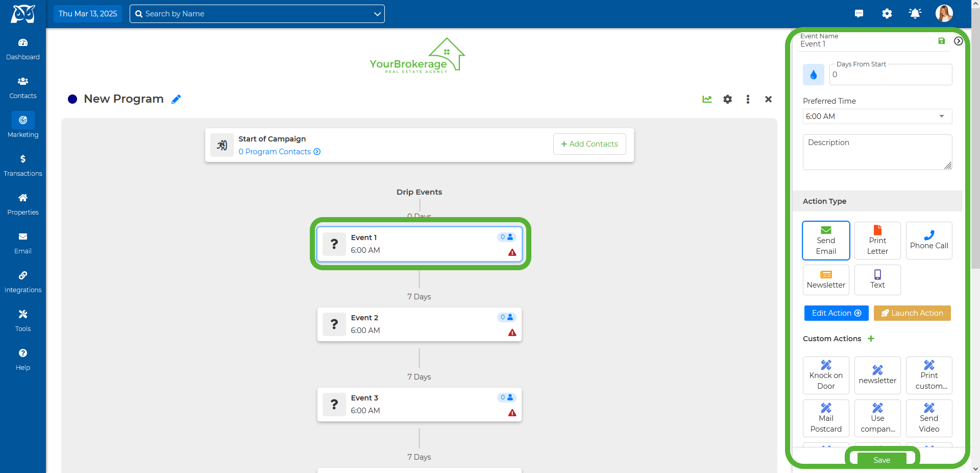
Task: Close the New Program view
Action: tap(768, 99)
